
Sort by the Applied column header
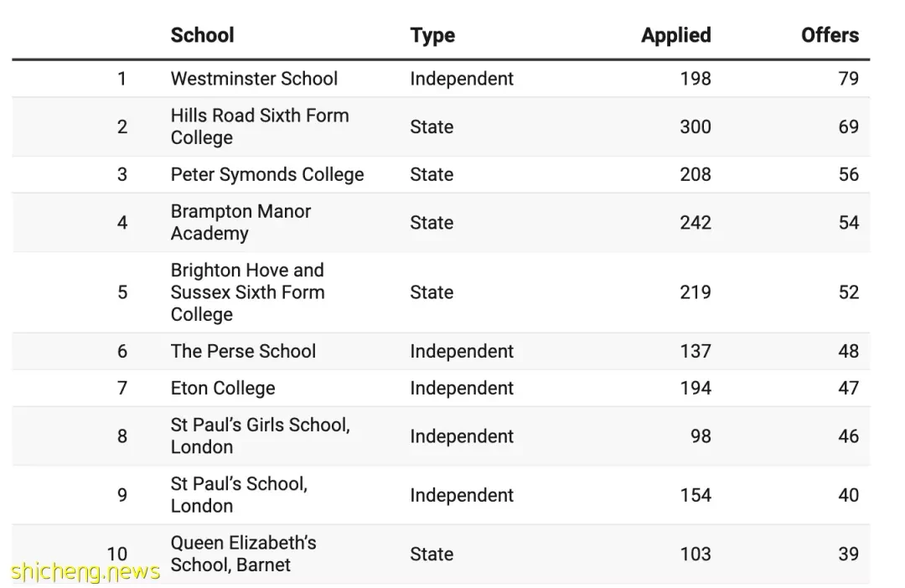676,36
